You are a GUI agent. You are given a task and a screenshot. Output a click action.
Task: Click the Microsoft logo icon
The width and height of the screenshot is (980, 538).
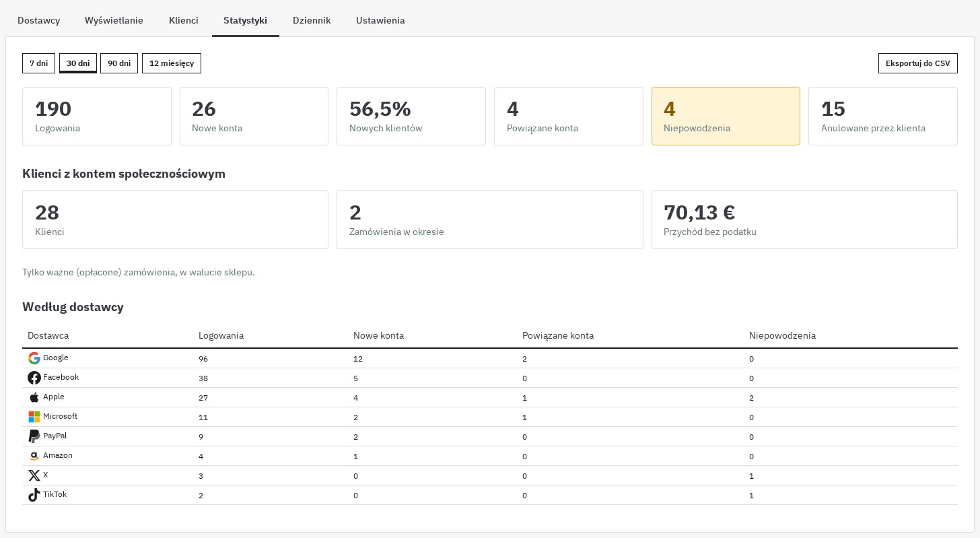click(34, 417)
